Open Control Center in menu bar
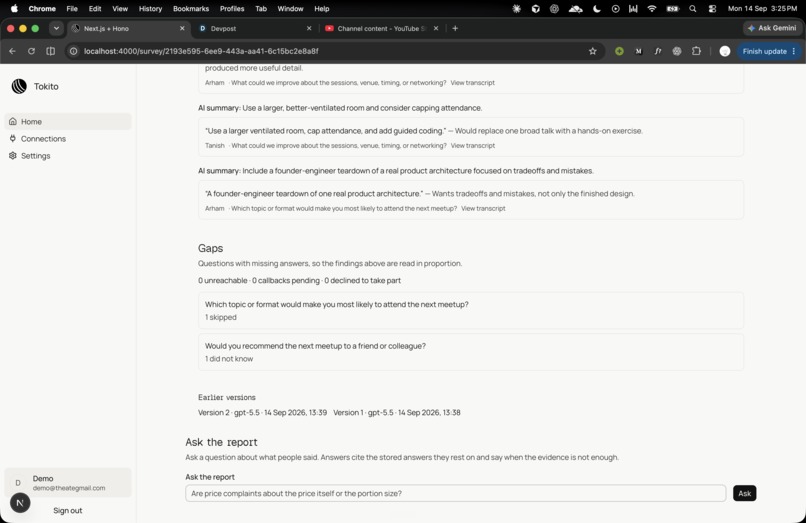Viewport: 806px width, 523px height. pyautogui.click(x=712, y=8)
